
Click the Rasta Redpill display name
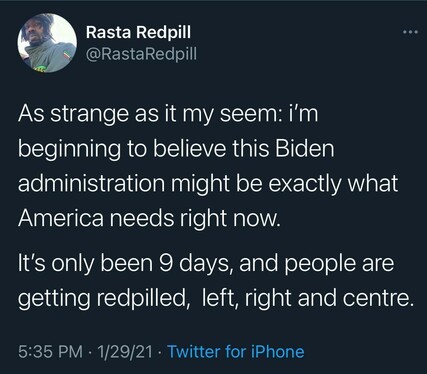138,32
